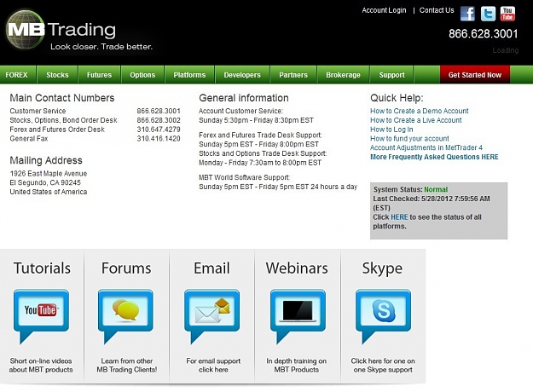The height and width of the screenshot is (392, 533).
Task: Open the How to Log In link
Action: click(391, 129)
